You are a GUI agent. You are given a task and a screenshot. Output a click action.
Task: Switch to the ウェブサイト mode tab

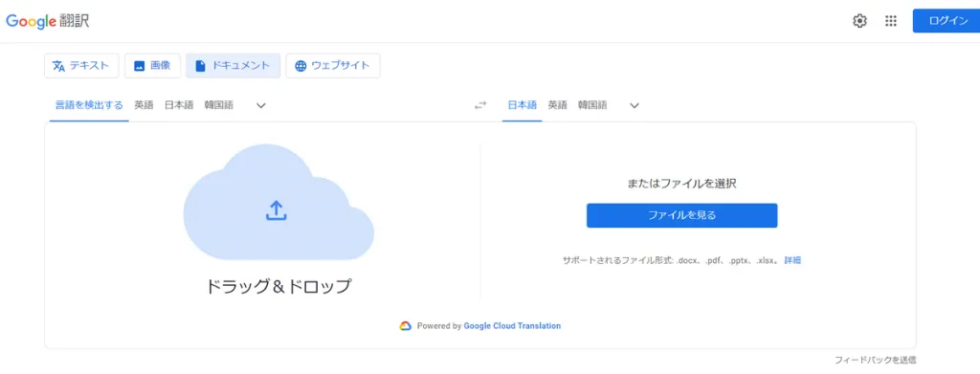click(332, 66)
